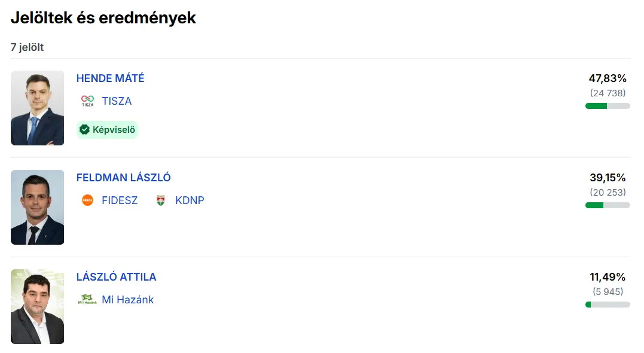Click the FIDESZ party name link
This screenshot has width=644, height=353.
click(120, 200)
